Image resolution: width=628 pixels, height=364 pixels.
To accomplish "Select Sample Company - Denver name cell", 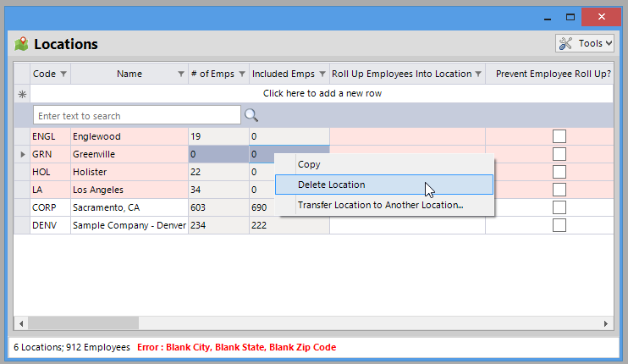I will point(129,225).
